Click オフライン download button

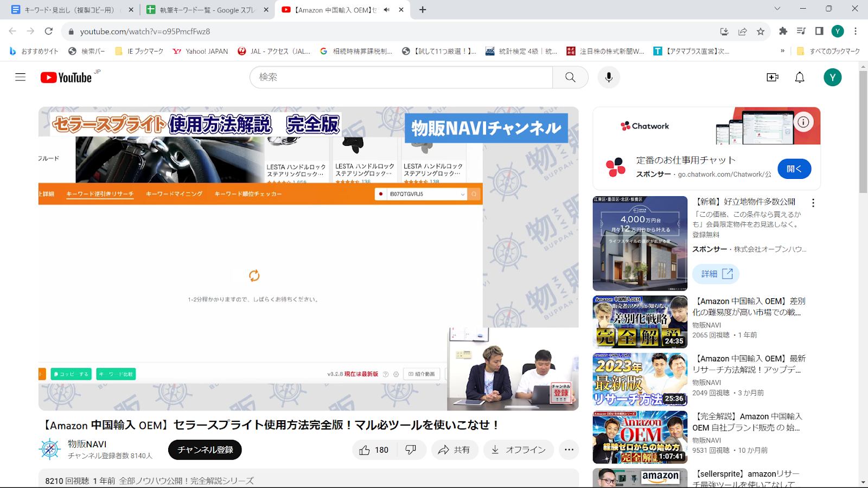(519, 450)
